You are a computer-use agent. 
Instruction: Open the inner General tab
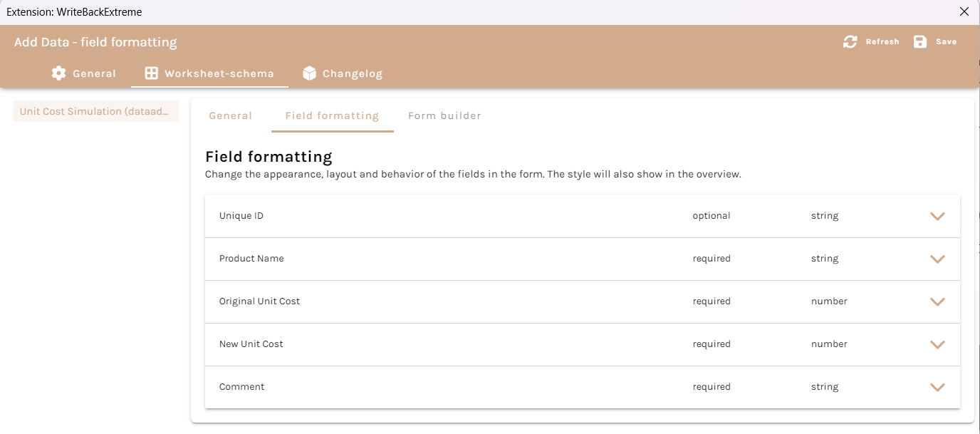(230, 115)
